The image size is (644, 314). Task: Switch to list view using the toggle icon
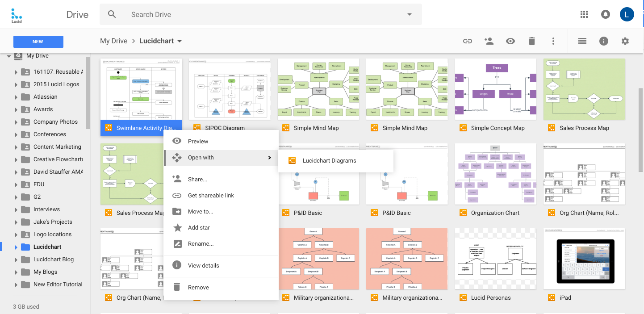click(582, 41)
